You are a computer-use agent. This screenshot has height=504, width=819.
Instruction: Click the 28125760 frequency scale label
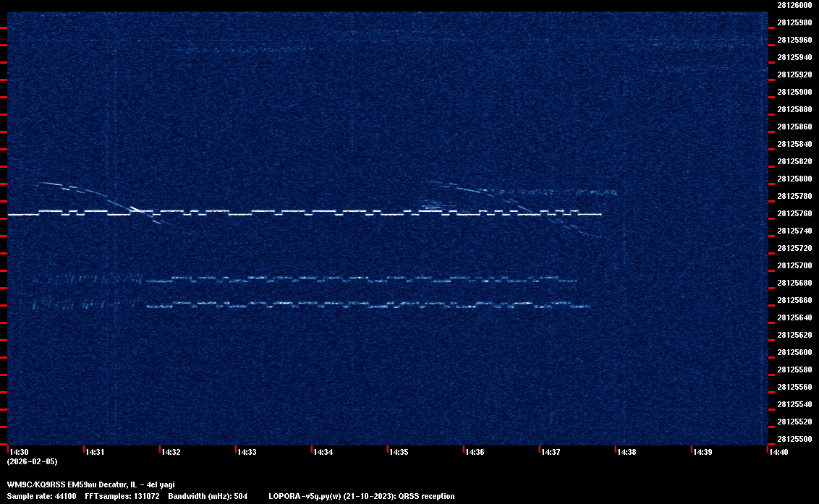point(794,213)
